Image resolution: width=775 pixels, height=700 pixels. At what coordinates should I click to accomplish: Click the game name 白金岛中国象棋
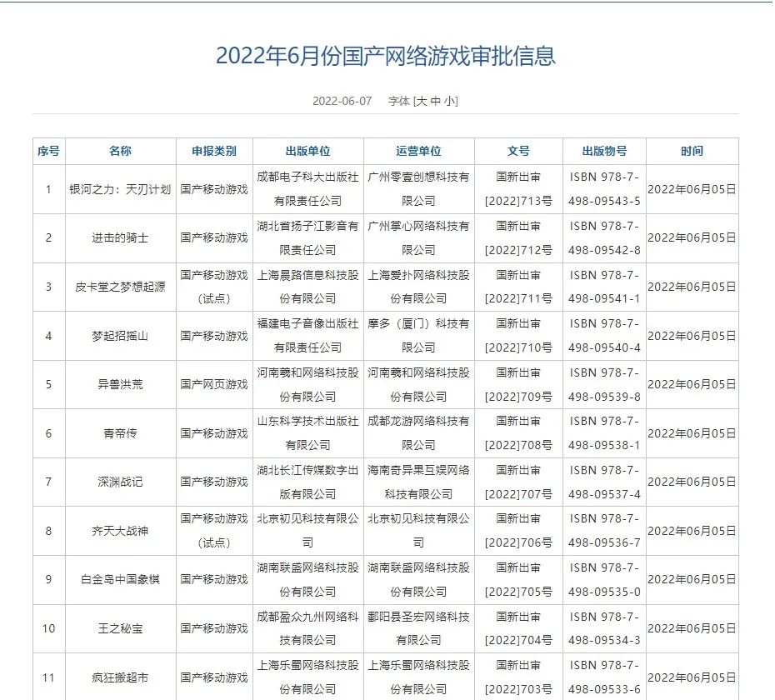[120, 579]
